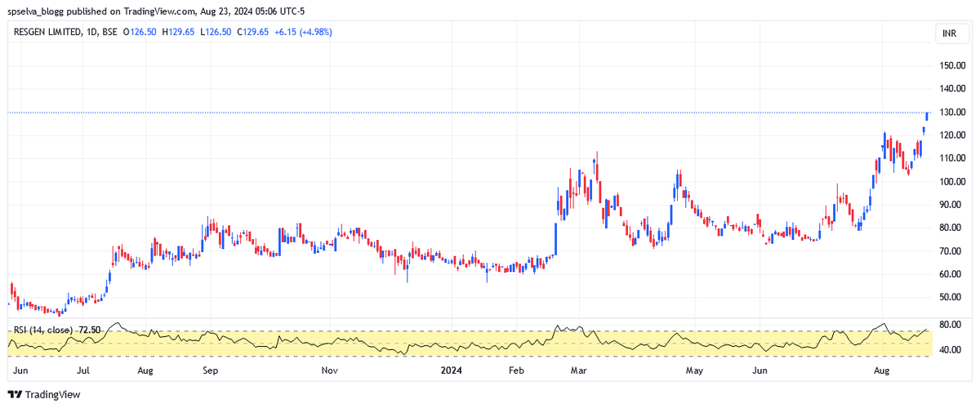Click the RESGEN LIMITED symbol title
Viewport: 980px width, 408px height.
(x=47, y=33)
